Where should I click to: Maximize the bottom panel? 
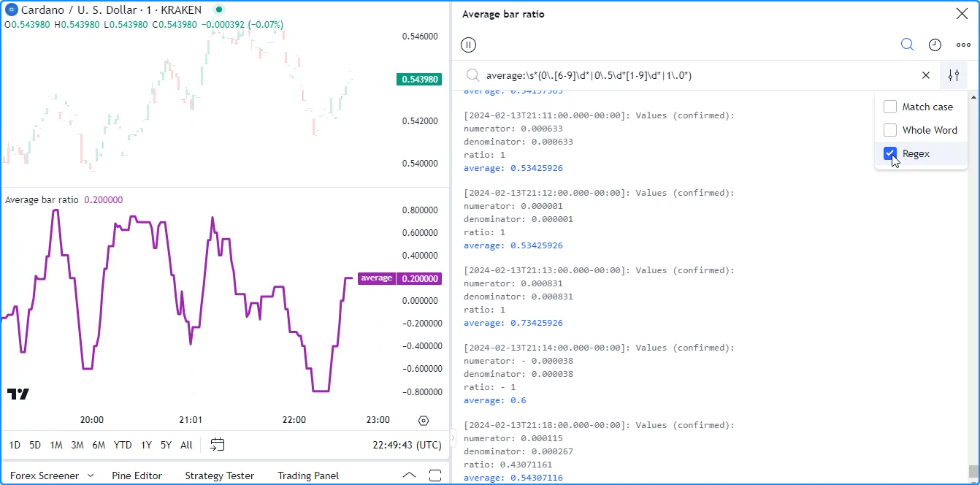point(435,476)
